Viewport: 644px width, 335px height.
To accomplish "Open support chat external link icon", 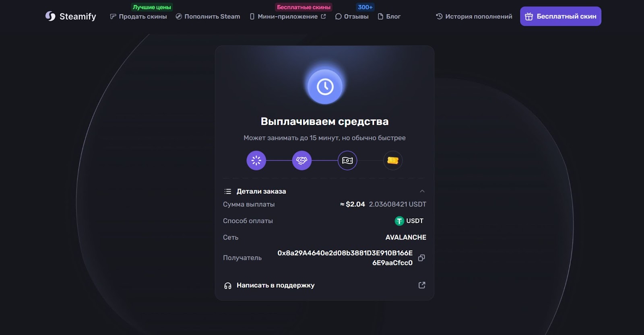I will point(422,285).
